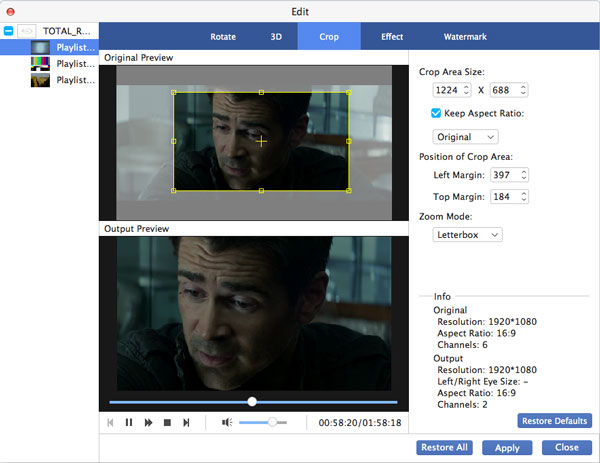Click the crop center crosshair marker
Image resolution: width=600 pixels, height=463 pixels.
point(261,142)
